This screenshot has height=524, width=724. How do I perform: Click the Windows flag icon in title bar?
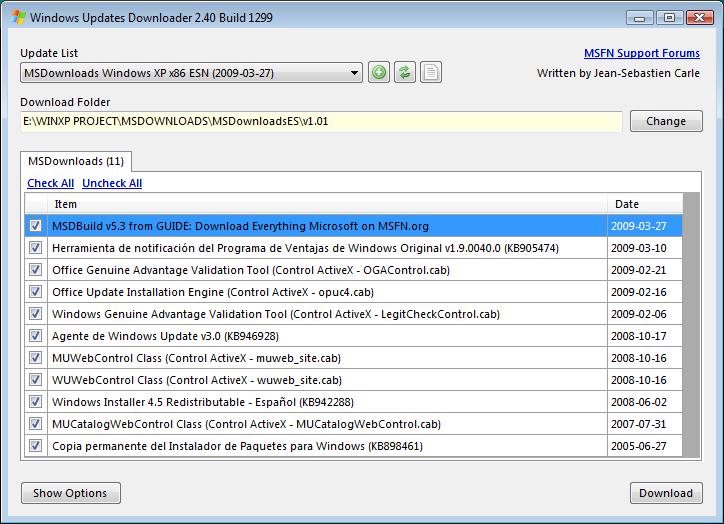pyautogui.click(x=19, y=18)
